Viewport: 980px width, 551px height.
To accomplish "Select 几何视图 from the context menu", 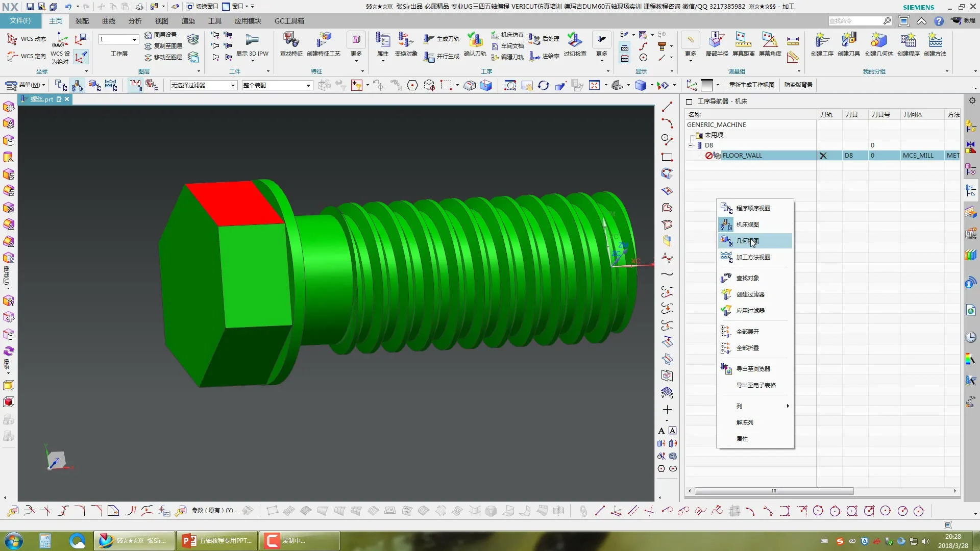I will pyautogui.click(x=747, y=241).
